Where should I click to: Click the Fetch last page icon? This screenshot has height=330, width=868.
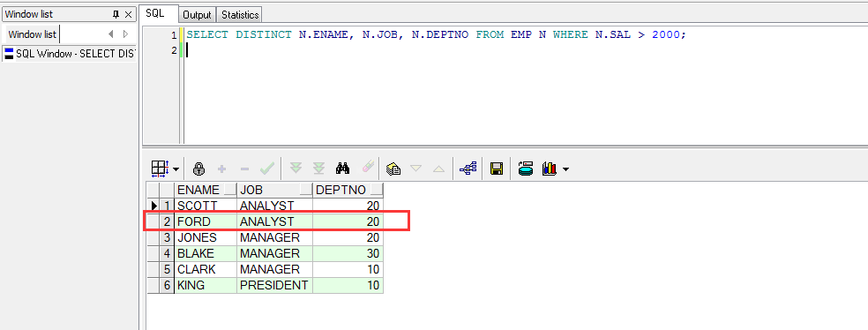click(x=318, y=169)
